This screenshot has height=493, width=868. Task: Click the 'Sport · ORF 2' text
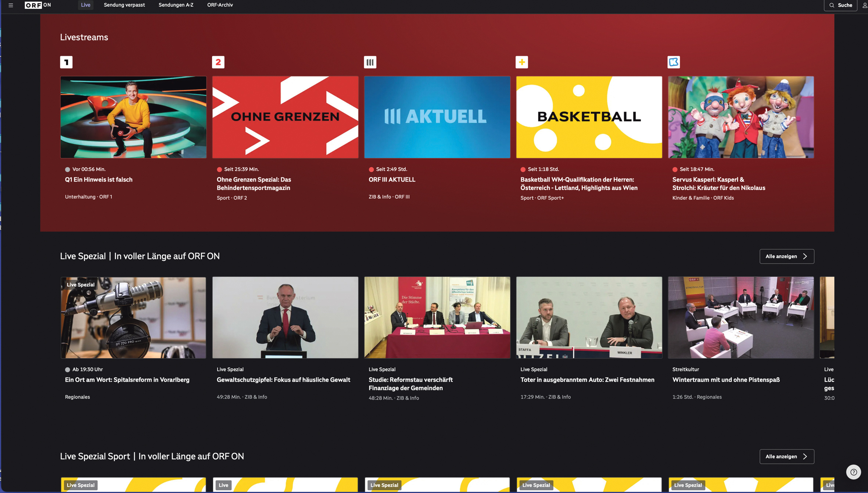tap(232, 198)
